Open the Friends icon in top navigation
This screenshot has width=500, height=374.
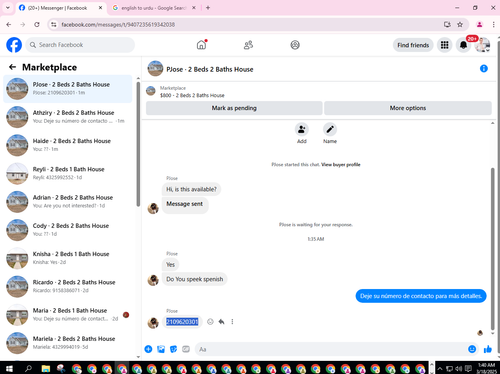(248, 45)
